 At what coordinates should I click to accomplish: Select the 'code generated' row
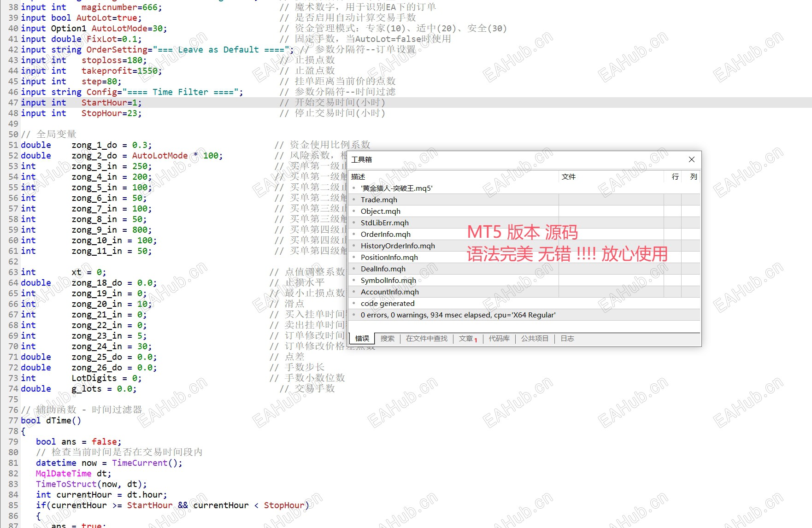[524, 303]
